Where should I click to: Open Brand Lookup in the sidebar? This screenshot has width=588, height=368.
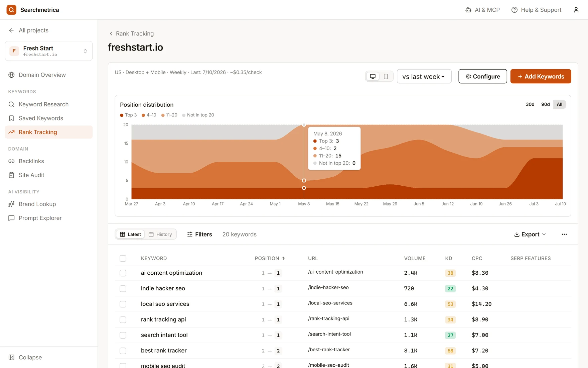point(49,204)
